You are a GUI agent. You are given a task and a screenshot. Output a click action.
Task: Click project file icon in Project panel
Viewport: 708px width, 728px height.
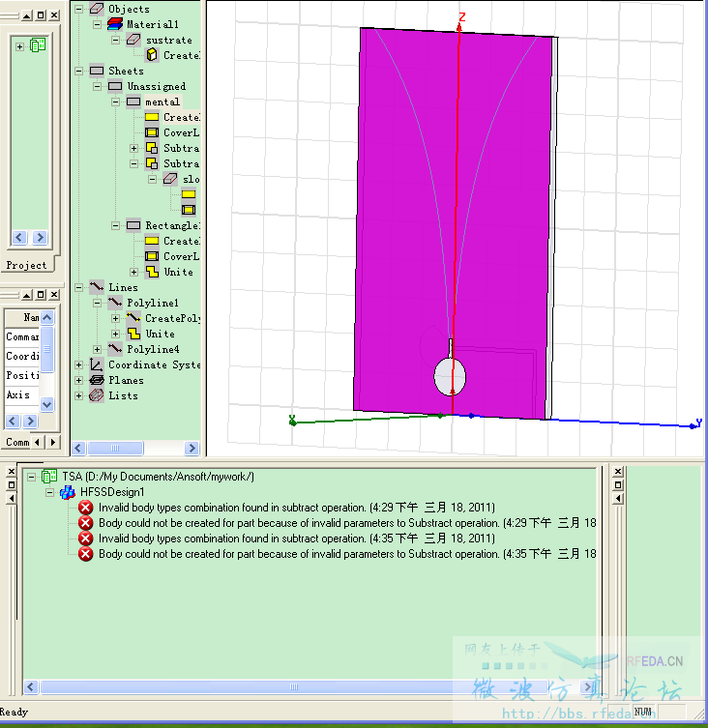point(38,45)
